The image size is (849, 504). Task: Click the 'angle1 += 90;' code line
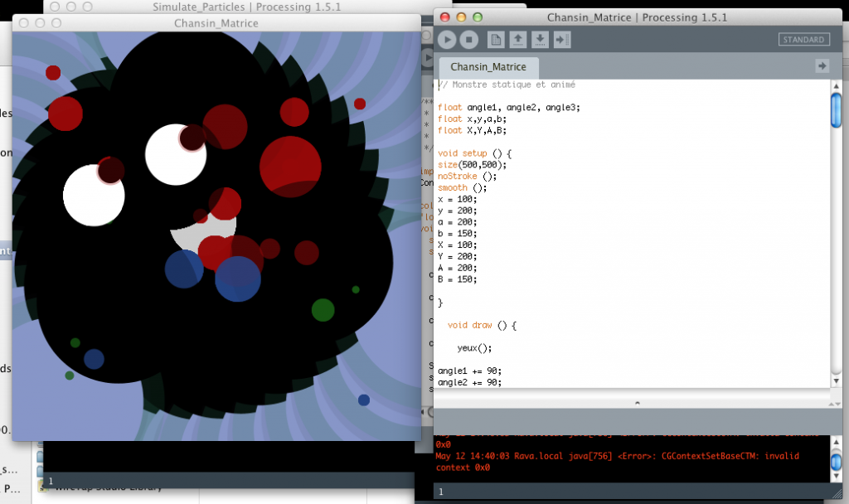click(470, 371)
